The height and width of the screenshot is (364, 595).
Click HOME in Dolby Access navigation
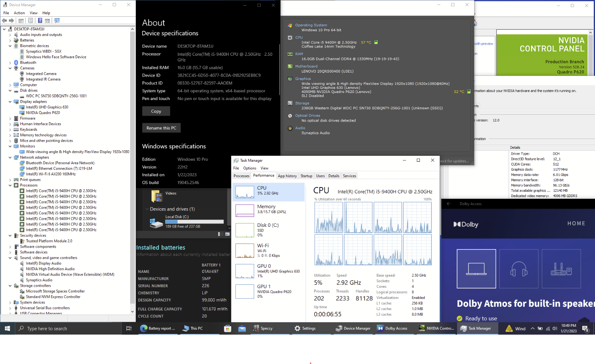(x=576, y=223)
